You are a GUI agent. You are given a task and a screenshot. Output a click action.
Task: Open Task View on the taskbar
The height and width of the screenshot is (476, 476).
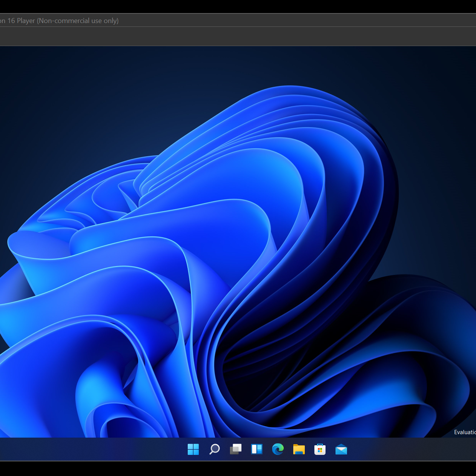(236, 449)
